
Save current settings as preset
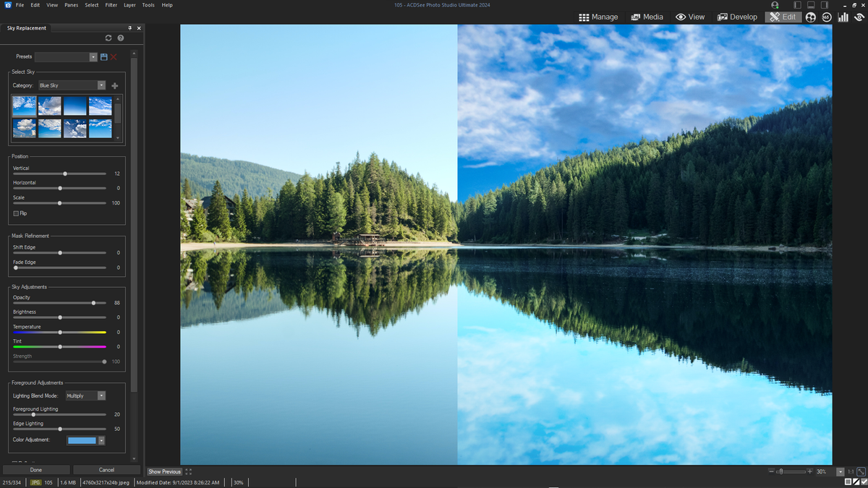104,56
